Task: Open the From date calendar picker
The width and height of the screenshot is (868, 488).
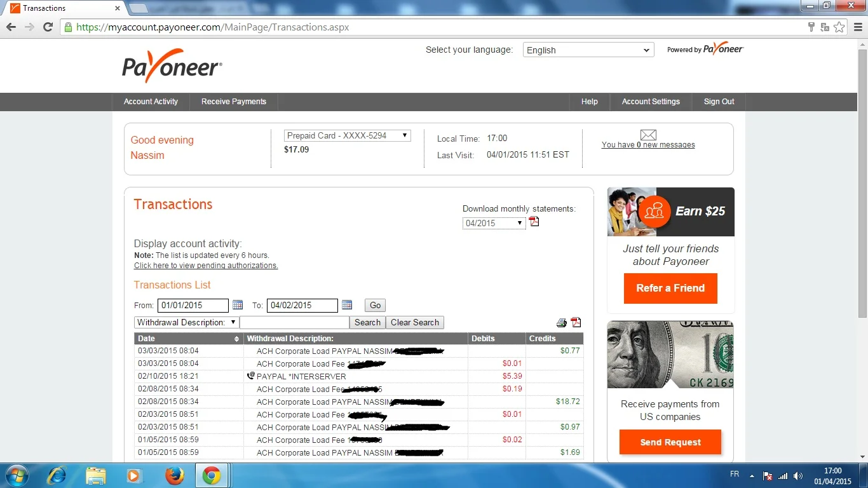Action: click(x=238, y=305)
